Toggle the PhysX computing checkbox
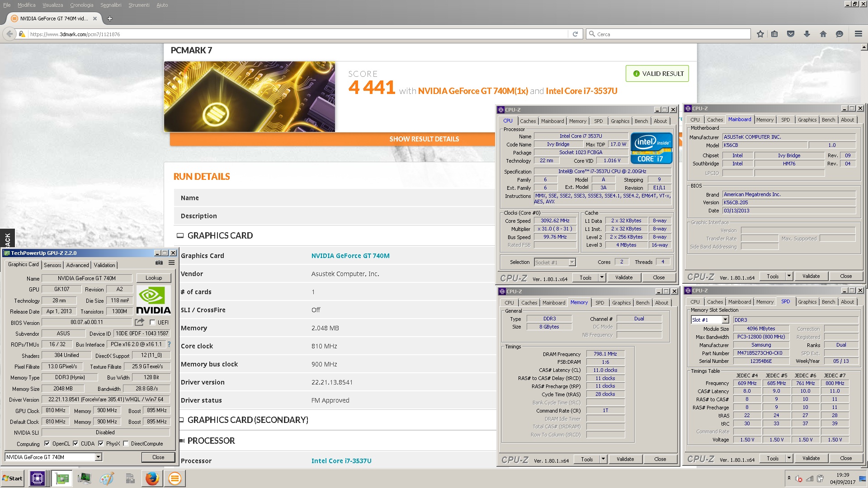The height and width of the screenshot is (488, 868). [x=101, y=444]
